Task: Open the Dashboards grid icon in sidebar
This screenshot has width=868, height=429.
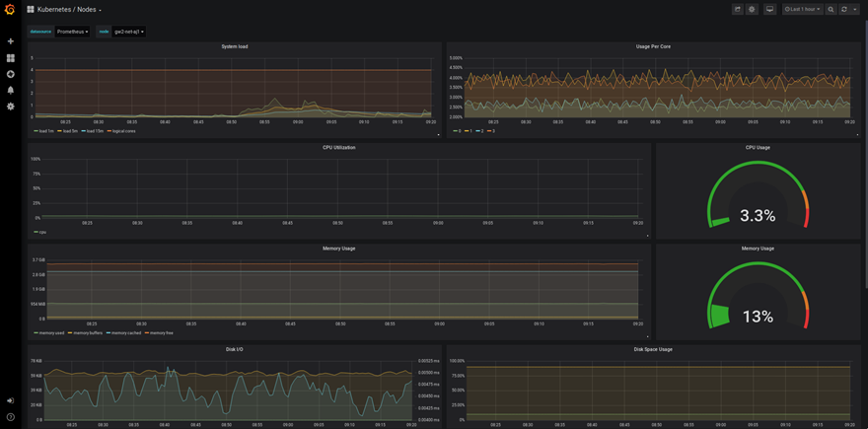Action: tap(11, 58)
